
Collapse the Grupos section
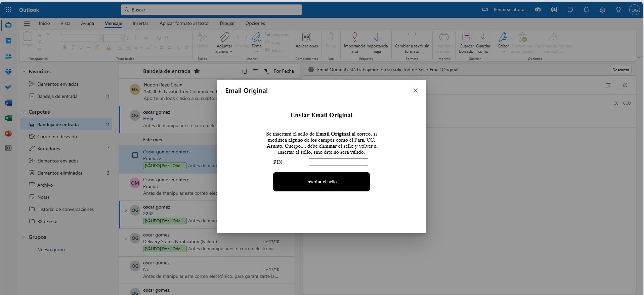coord(24,237)
